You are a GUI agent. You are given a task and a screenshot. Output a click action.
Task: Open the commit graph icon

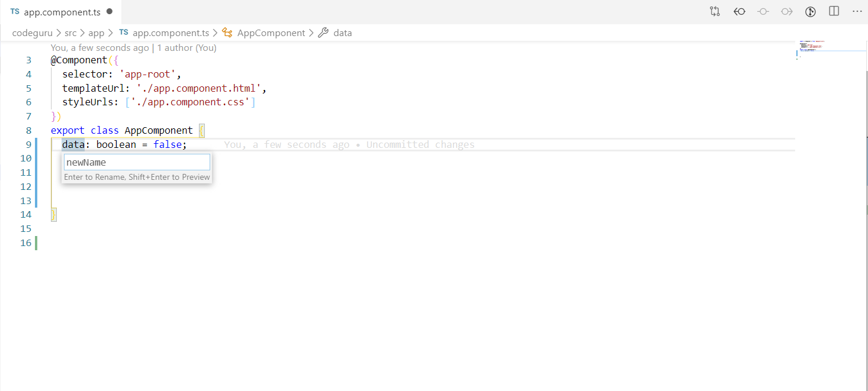click(x=810, y=11)
